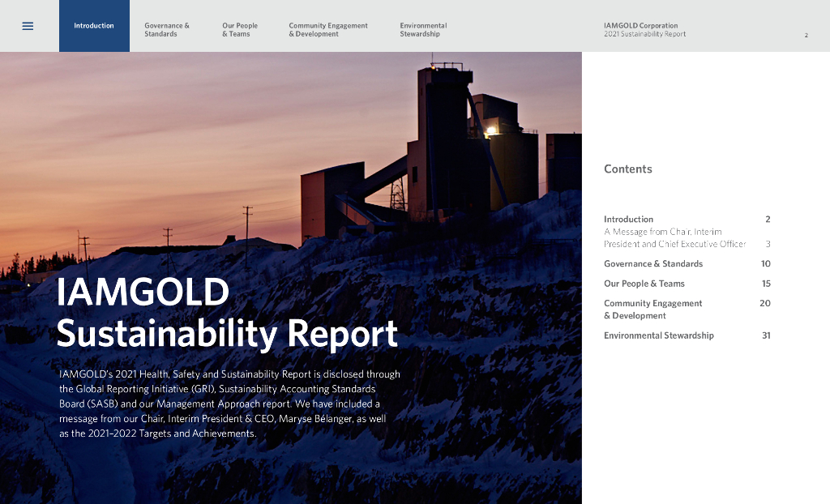The height and width of the screenshot is (504, 830).
Task: Go to Environmental Stewardship contents entry
Action: [658, 335]
